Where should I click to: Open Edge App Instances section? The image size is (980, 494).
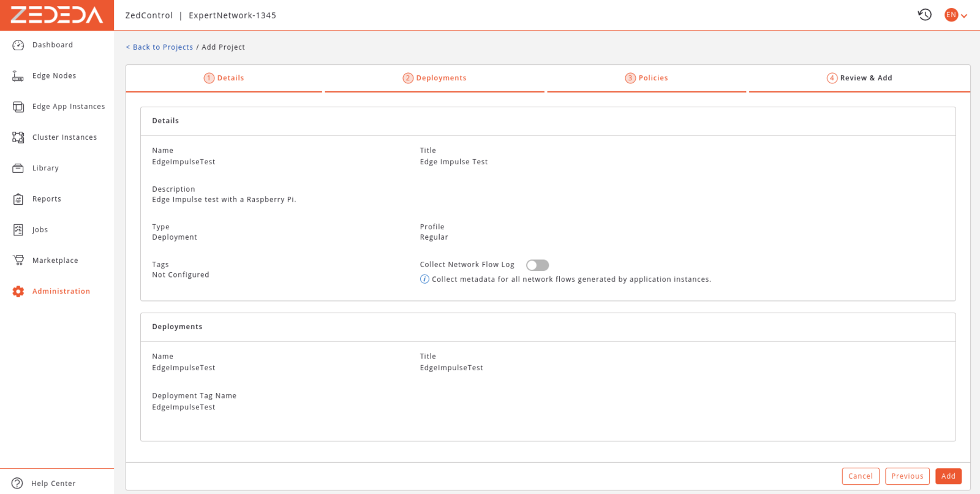pyautogui.click(x=69, y=107)
